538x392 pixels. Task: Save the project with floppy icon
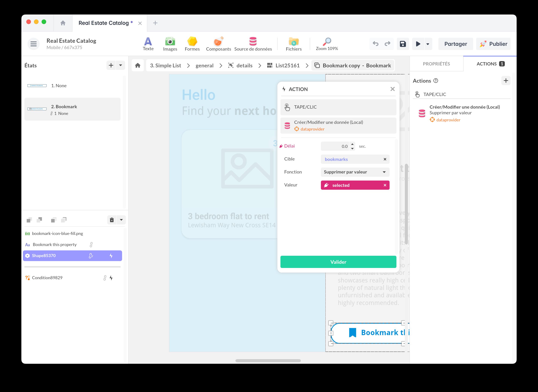click(403, 44)
